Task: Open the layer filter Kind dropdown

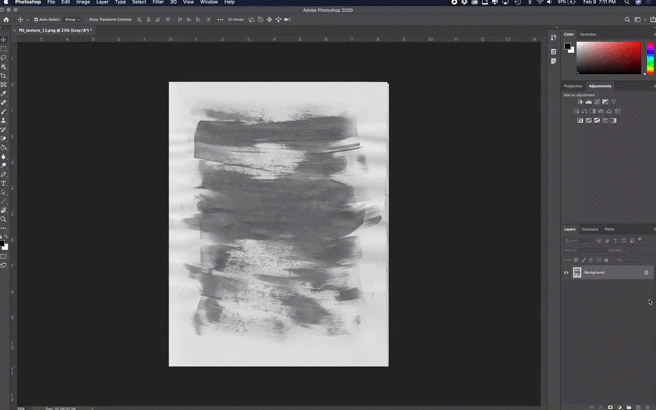Action: 579,241
